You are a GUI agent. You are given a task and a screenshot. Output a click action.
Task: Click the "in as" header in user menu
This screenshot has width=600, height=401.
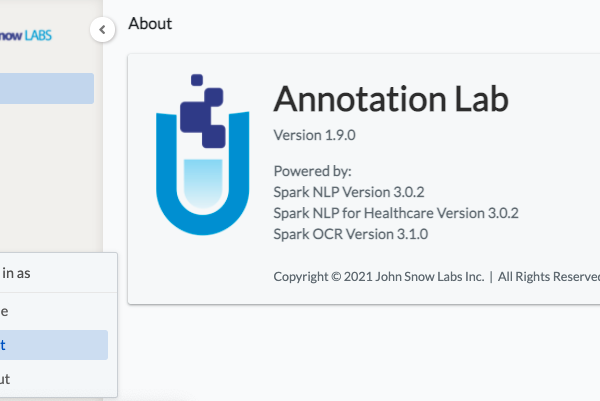click(x=16, y=273)
